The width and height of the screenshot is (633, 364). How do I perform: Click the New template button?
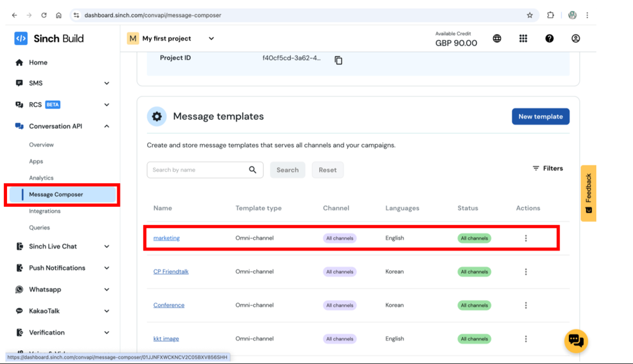click(540, 117)
